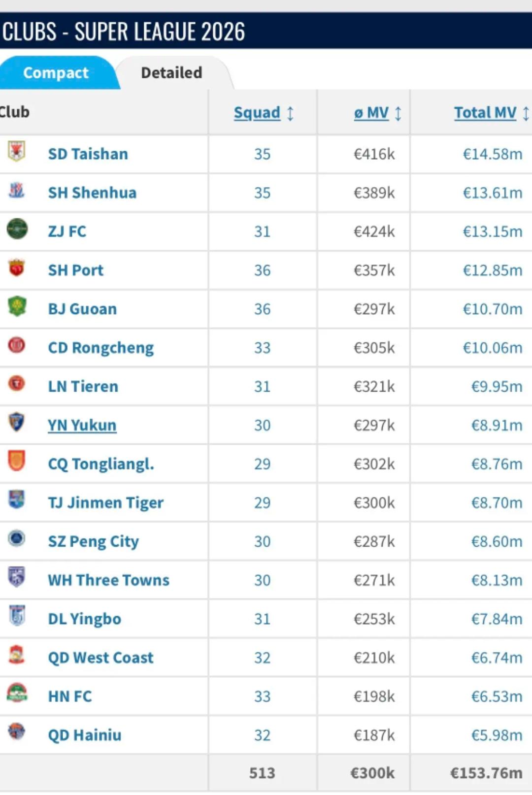Switch to the Detailed tab
Image resolution: width=532 pixels, height=795 pixels.
(x=171, y=73)
